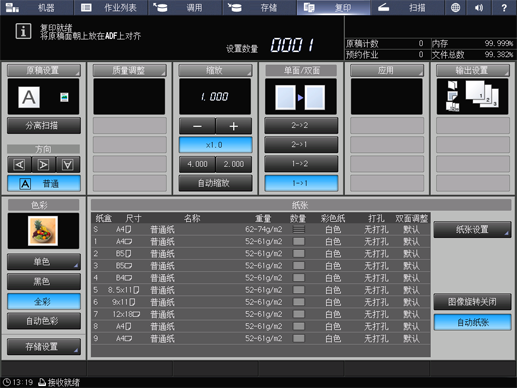
Task: Select the 1->2 duplex option
Action: click(301, 164)
